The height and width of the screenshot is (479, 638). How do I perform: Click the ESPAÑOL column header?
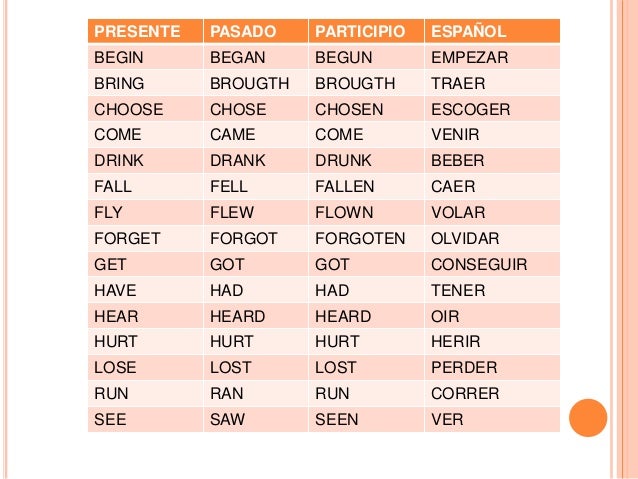pos(492,31)
